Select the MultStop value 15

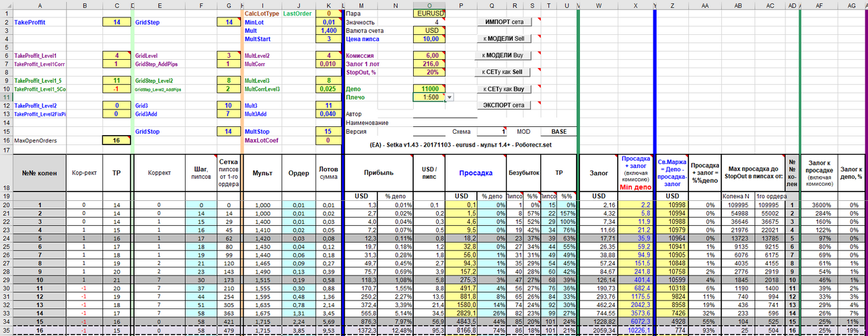pos(328,132)
